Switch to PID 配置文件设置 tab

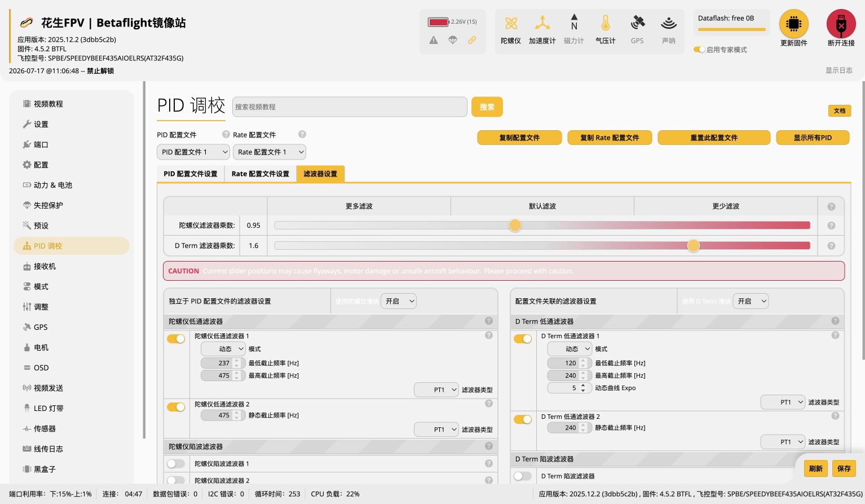coord(191,174)
